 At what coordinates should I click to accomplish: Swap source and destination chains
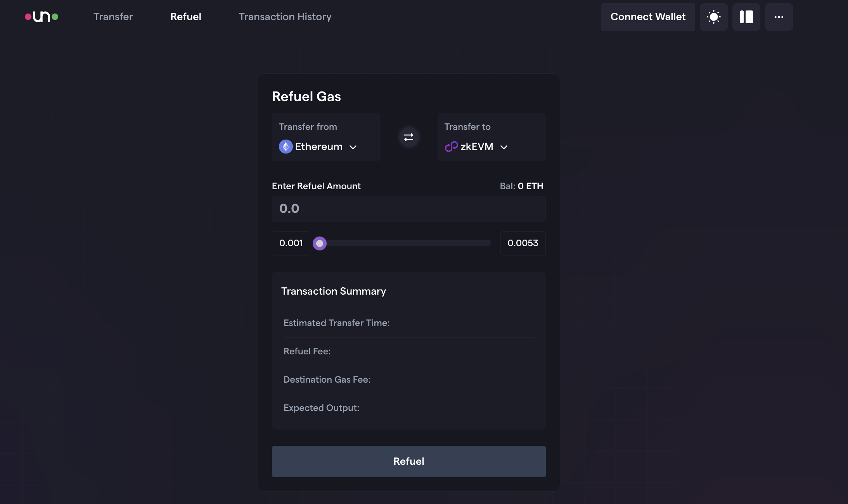(x=408, y=137)
